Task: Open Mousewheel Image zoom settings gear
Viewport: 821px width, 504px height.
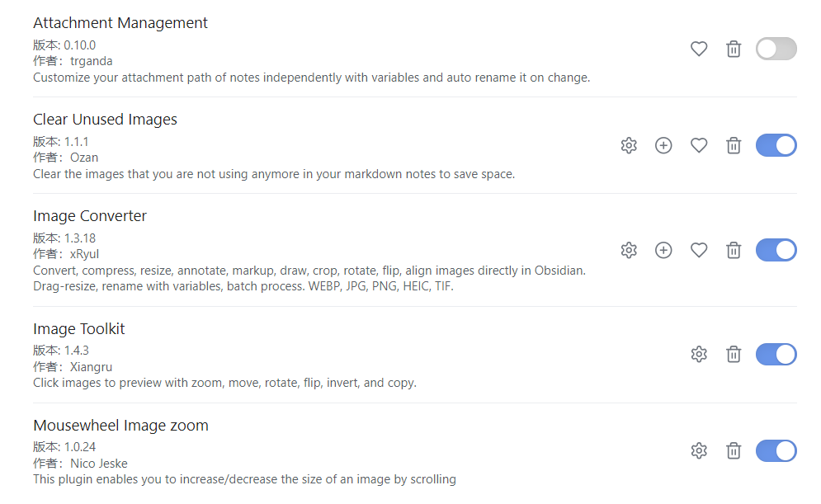Action: (x=699, y=450)
